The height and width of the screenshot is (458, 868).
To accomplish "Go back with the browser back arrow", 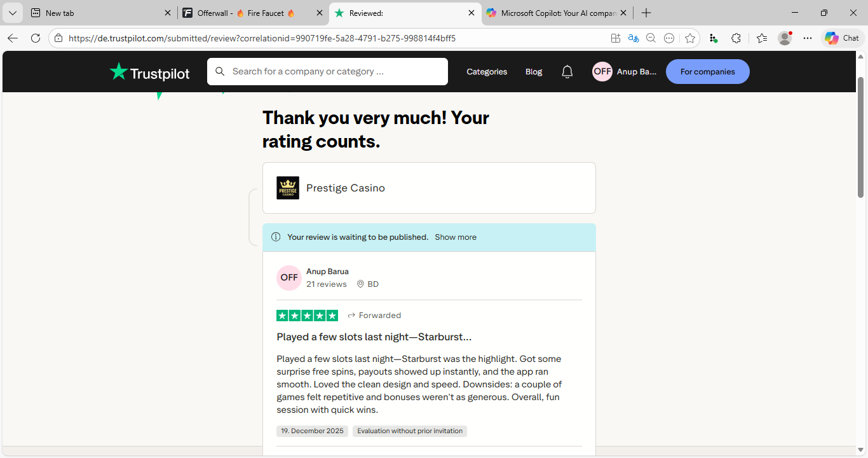I will [13, 38].
